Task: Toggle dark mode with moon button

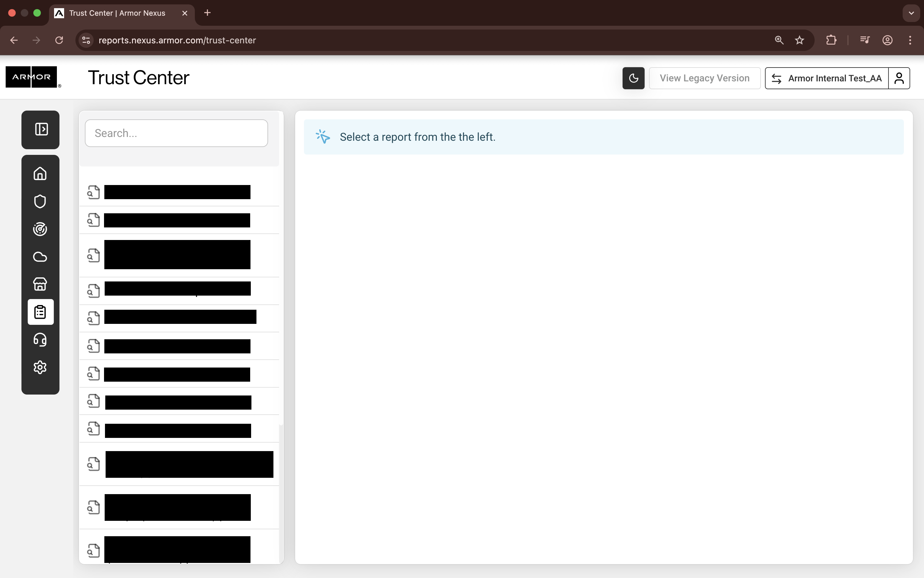Action: point(633,78)
